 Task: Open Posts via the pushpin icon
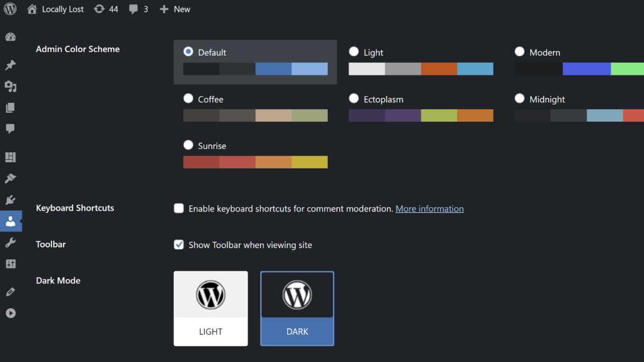click(10, 65)
